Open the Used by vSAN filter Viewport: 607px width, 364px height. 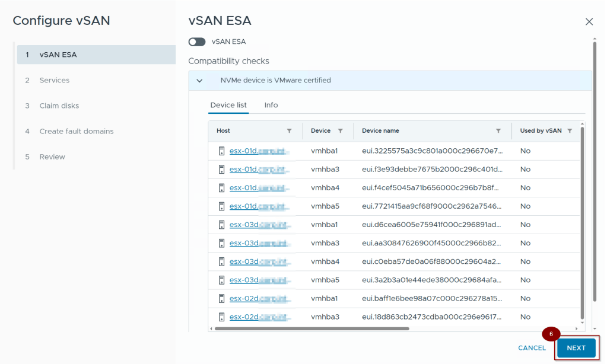[570, 131]
